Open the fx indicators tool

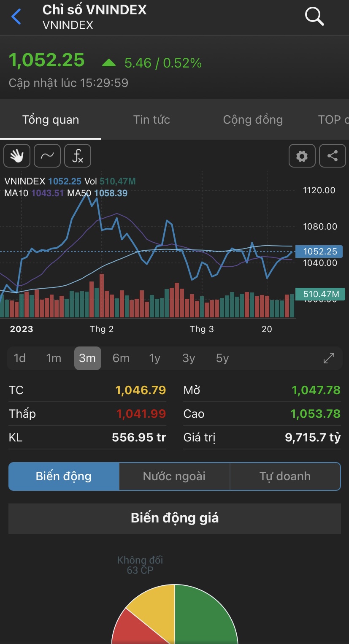point(78,156)
